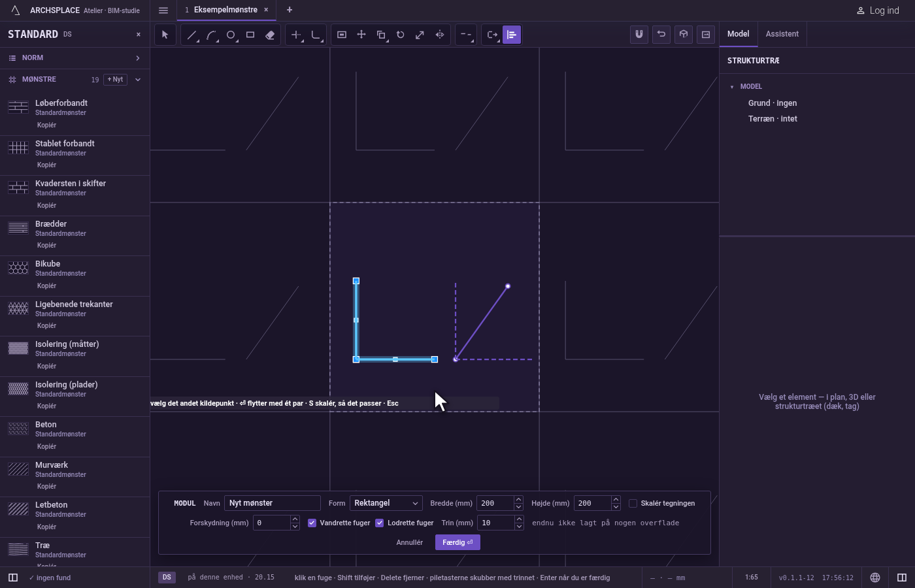Open the 3D cube view icon
Viewport: 915px width, 588px height.
pyautogui.click(x=684, y=35)
